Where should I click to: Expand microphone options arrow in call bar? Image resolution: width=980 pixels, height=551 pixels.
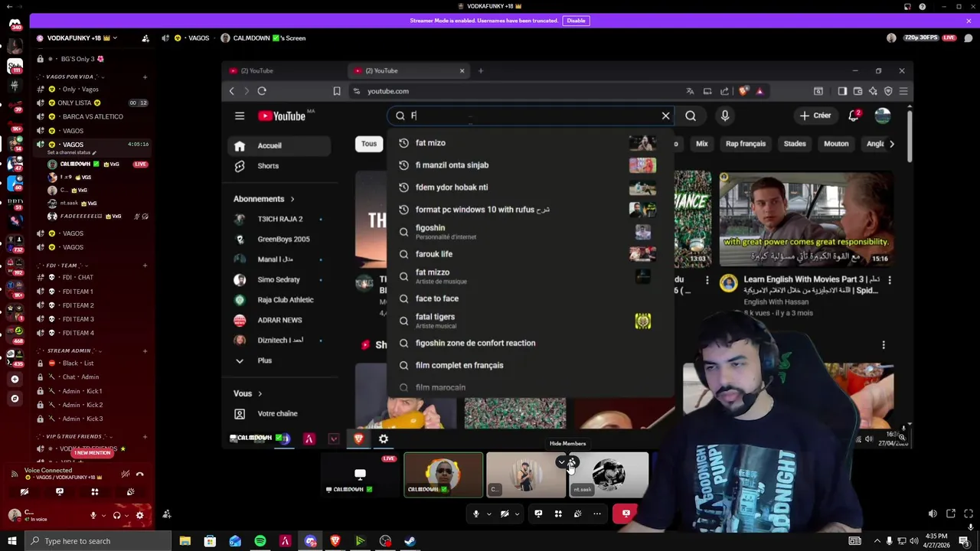pos(488,514)
